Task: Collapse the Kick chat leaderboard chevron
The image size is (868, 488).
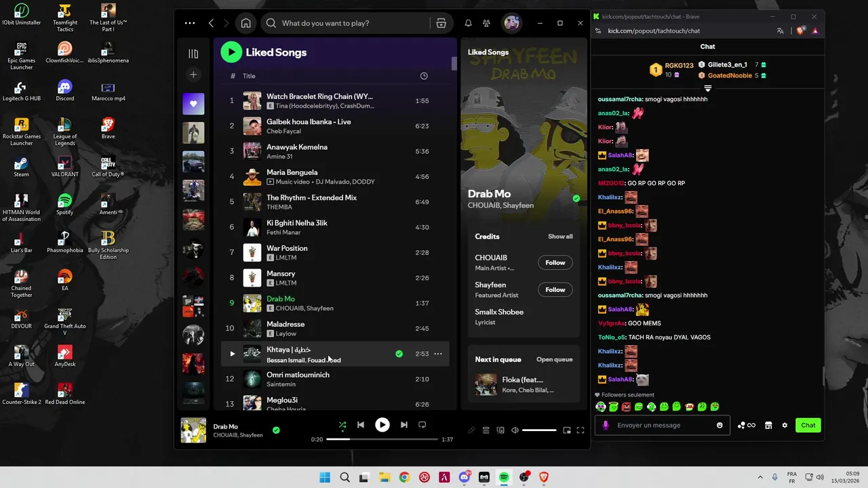Action: coord(708,89)
